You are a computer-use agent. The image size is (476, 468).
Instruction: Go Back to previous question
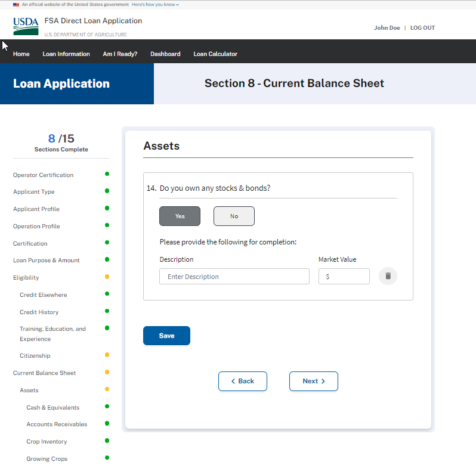click(x=242, y=381)
